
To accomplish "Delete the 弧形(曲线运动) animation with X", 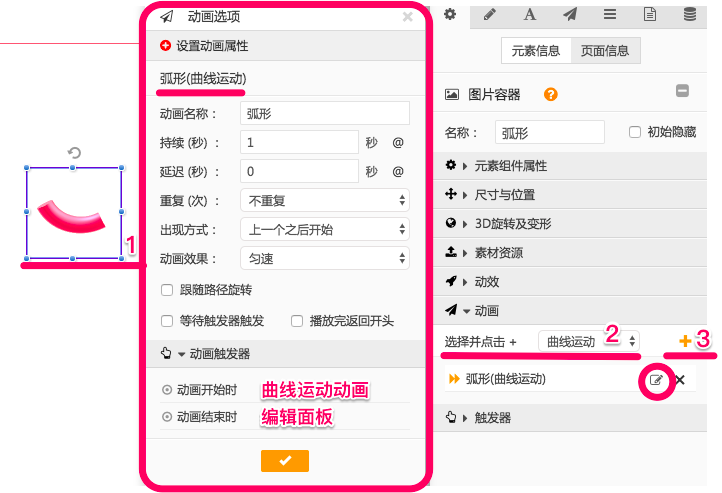I will [x=680, y=380].
